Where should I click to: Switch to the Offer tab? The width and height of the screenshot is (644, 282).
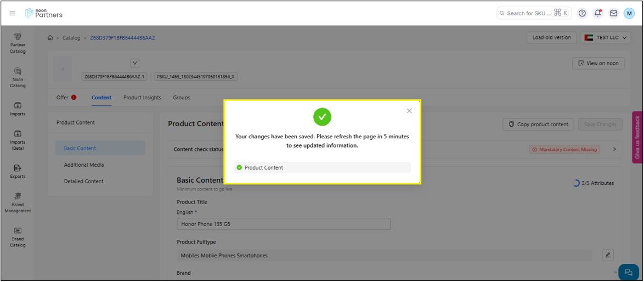63,98
